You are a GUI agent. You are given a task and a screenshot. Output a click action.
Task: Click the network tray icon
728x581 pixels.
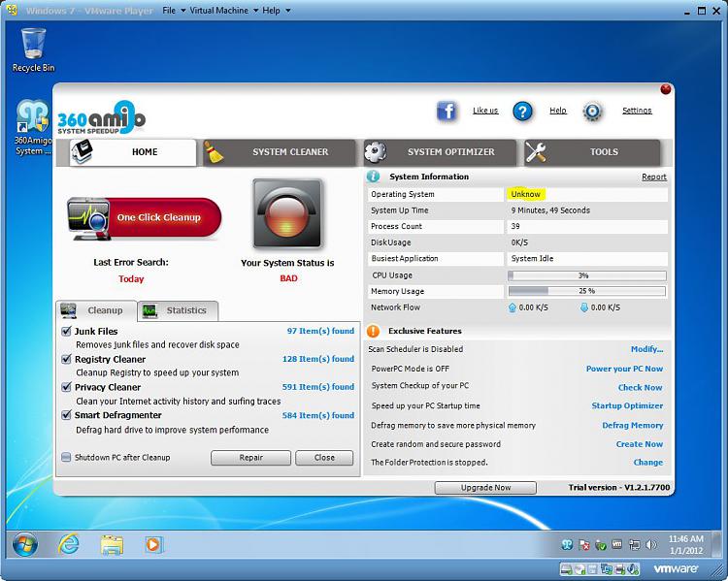click(x=635, y=545)
